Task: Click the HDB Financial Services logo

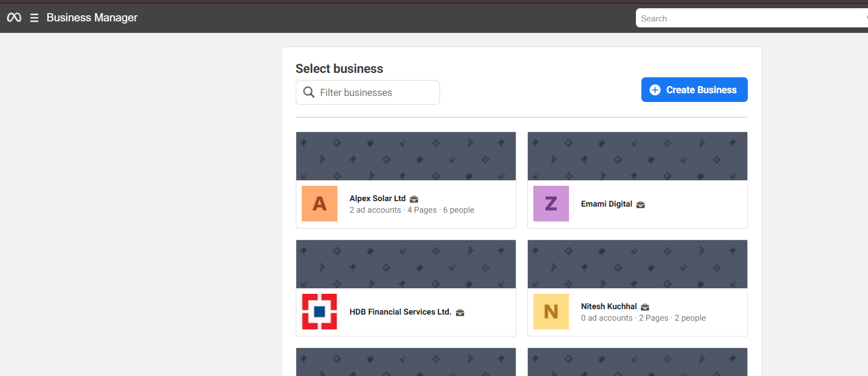Action: tap(319, 311)
